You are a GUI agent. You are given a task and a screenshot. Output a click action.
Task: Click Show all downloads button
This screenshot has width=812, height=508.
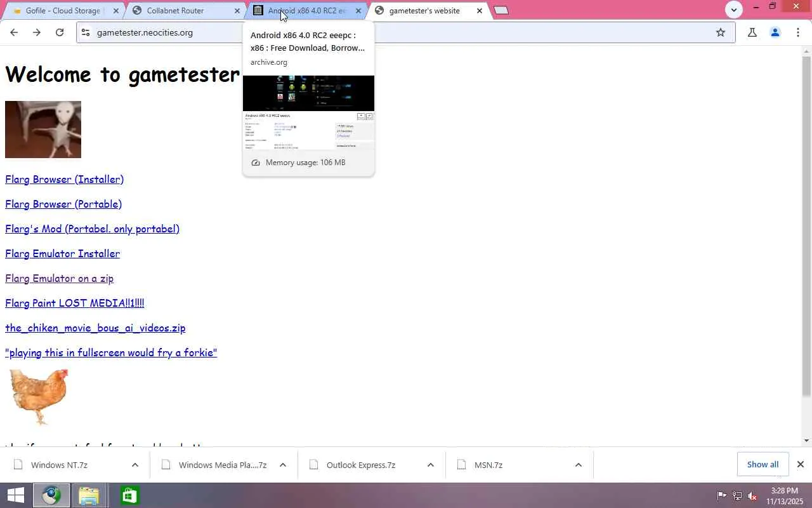tap(763, 464)
